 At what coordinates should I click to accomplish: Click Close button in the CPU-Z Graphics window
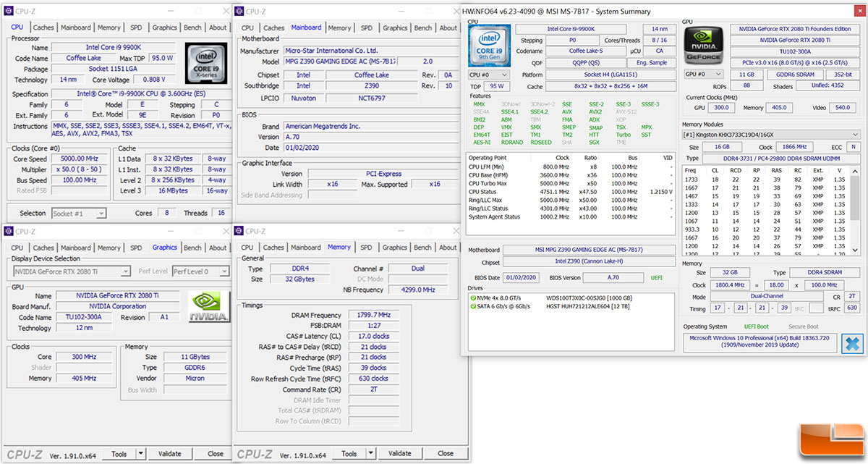216,454
